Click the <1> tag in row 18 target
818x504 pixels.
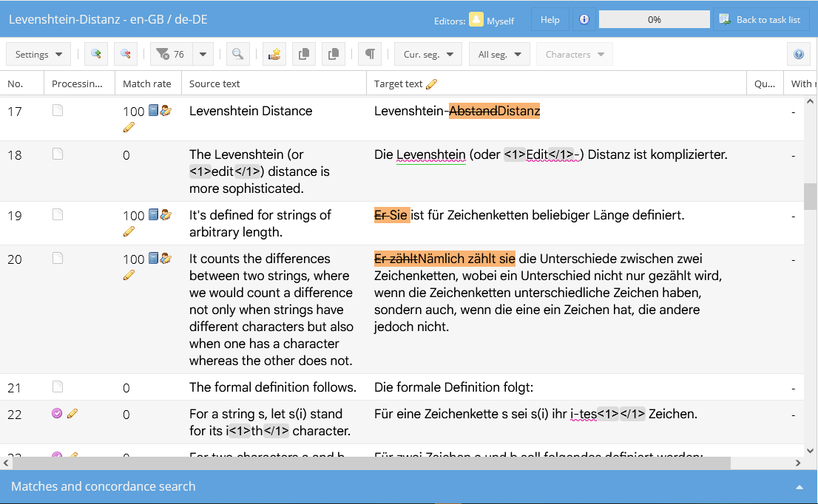click(x=514, y=154)
